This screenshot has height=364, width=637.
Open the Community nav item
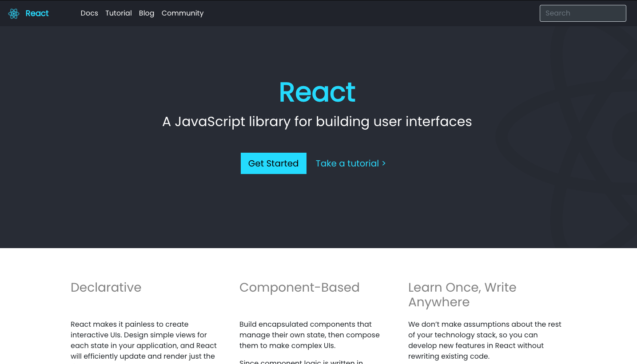point(183,13)
